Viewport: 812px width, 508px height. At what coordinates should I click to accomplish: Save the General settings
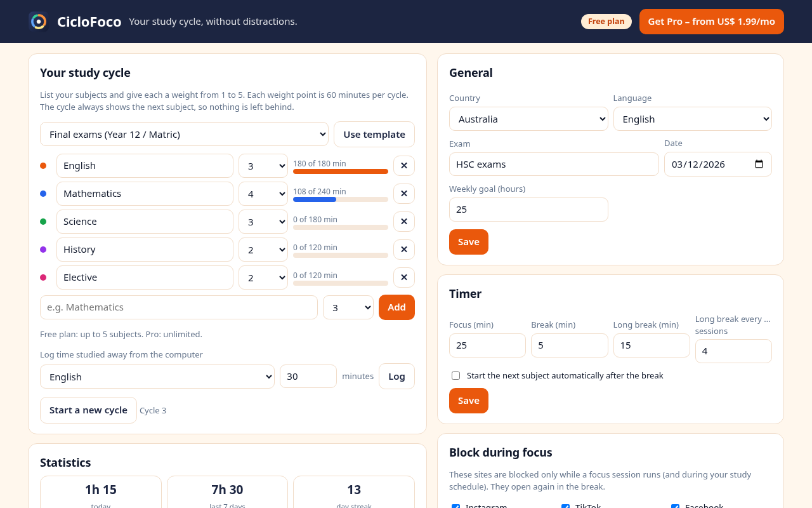pyautogui.click(x=469, y=242)
